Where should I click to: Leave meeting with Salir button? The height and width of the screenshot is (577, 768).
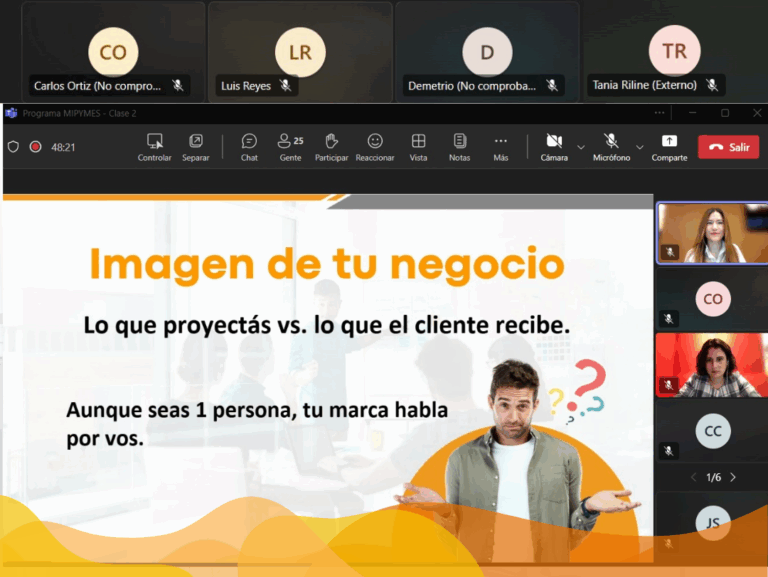click(728, 147)
